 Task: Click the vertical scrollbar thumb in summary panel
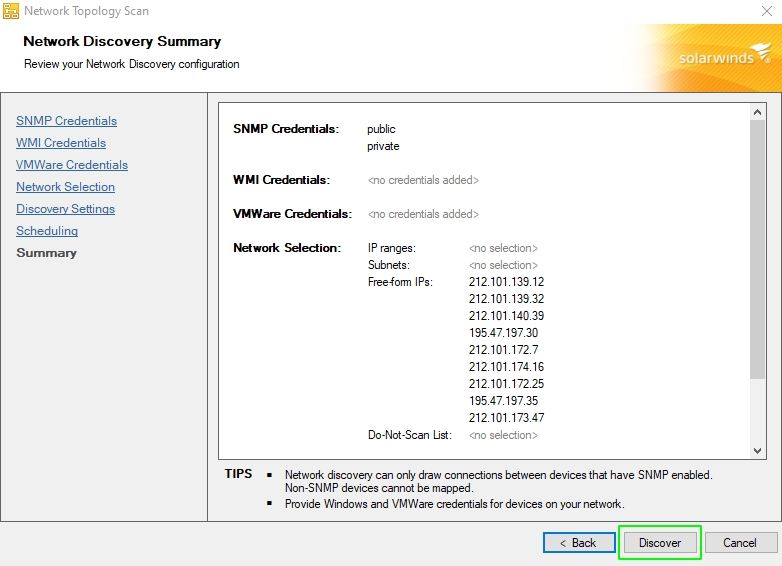coord(757,250)
